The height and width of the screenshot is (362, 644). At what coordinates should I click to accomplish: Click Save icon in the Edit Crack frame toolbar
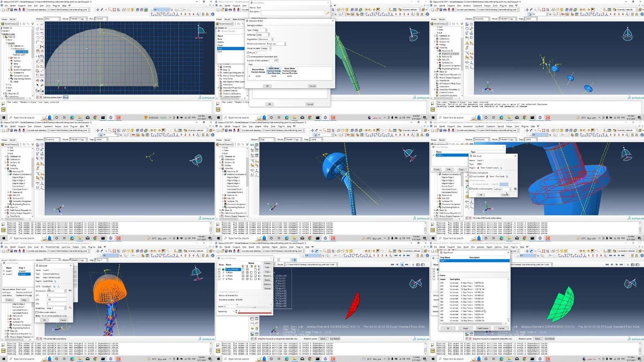[441, 130]
